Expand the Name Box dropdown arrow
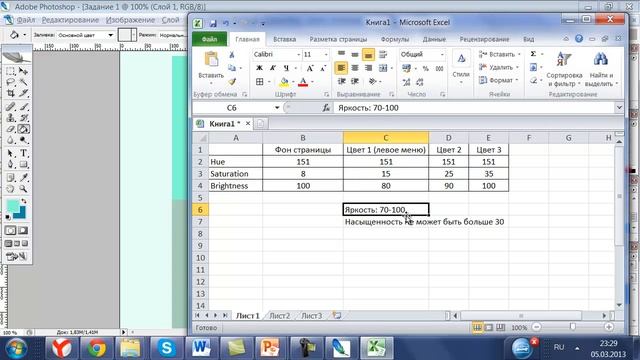The height and width of the screenshot is (360, 640). pyautogui.click(x=277, y=108)
